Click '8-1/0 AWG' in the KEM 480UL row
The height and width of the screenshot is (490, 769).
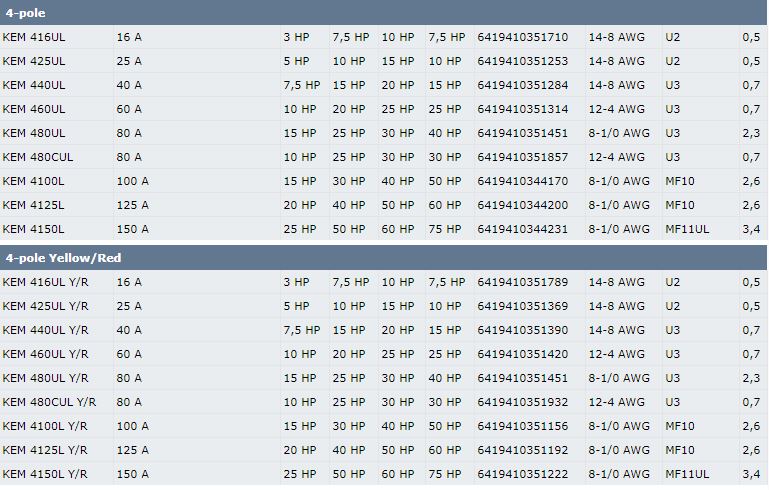click(619, 133)
